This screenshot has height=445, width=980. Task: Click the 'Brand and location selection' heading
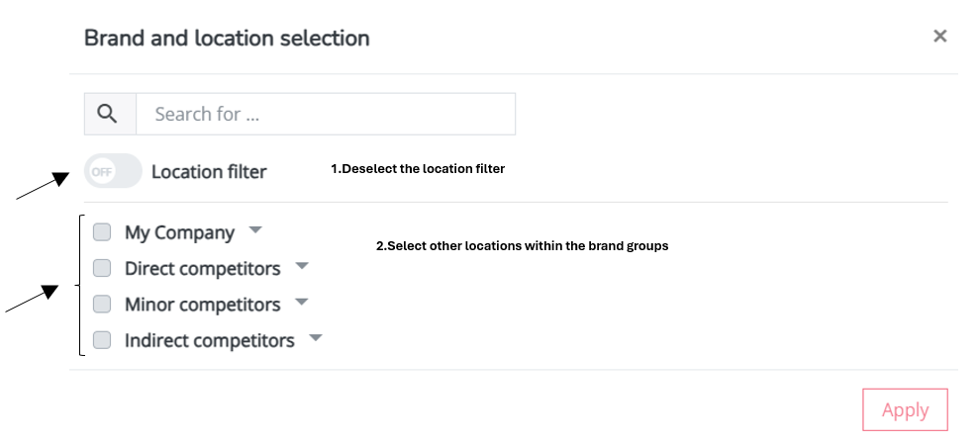227,38
